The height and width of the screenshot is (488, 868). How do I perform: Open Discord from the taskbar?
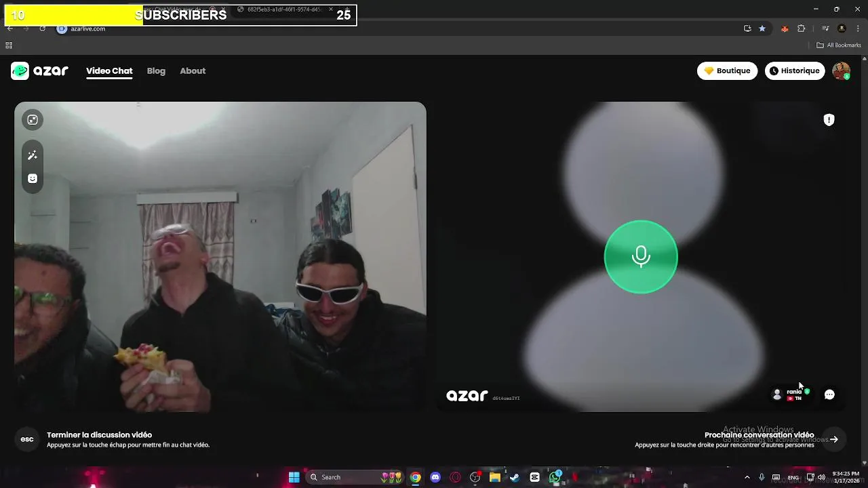435,477
